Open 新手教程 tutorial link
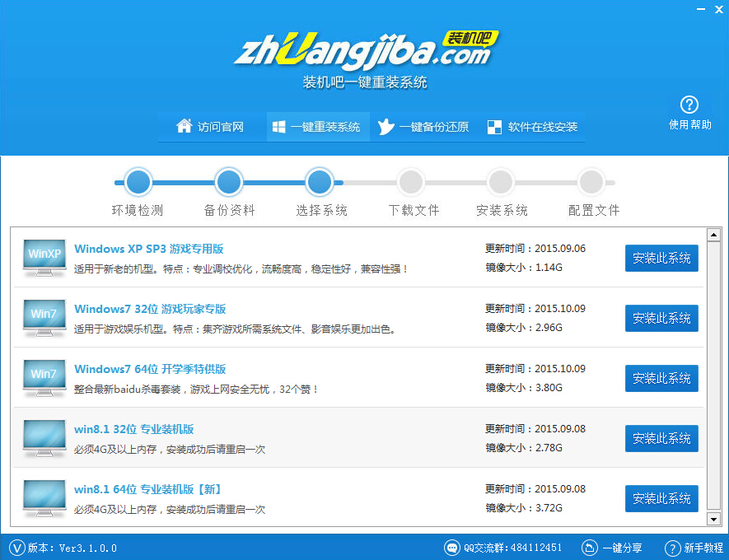 (703, 548)
